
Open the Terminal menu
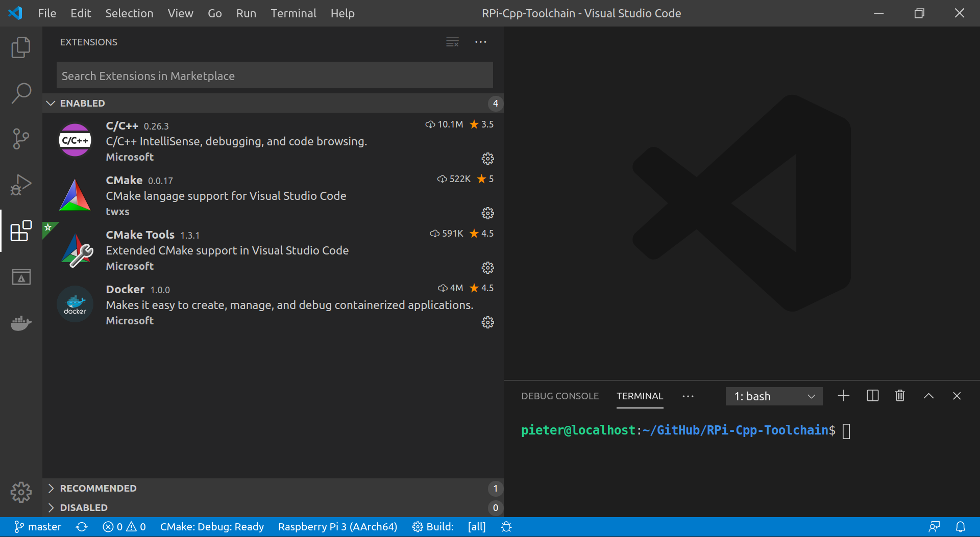click(x=293, y=13)
